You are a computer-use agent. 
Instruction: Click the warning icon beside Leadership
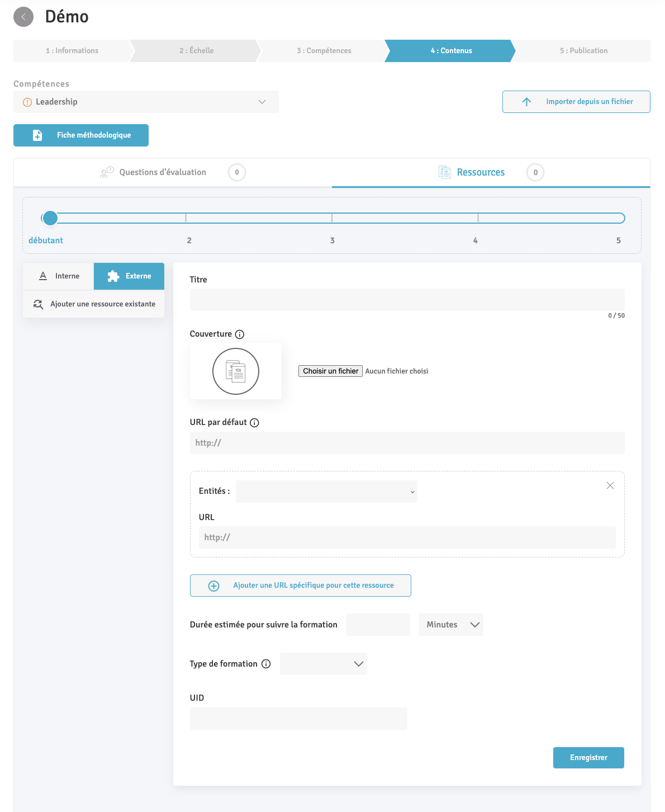coord(27,102)
